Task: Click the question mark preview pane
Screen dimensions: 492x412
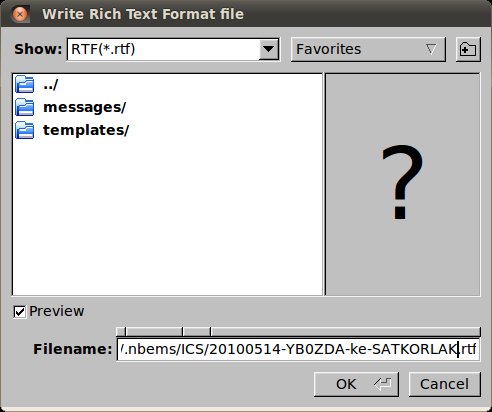Action: pos(403,184)
